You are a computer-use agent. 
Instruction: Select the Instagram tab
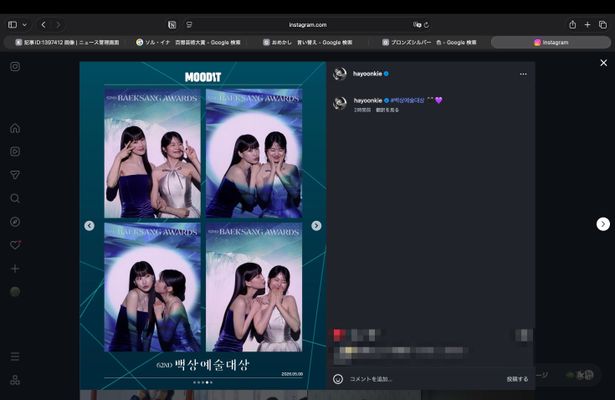click(551, 42)
